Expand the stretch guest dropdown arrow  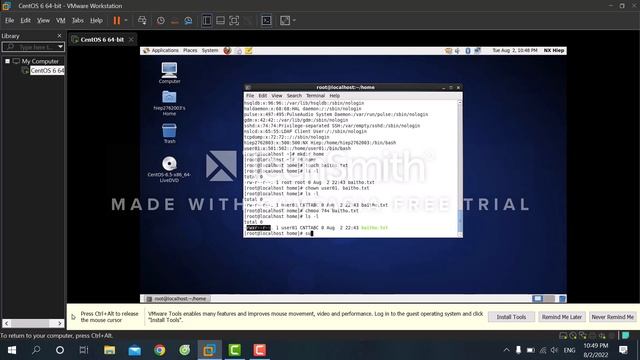(x=294, y=20)
